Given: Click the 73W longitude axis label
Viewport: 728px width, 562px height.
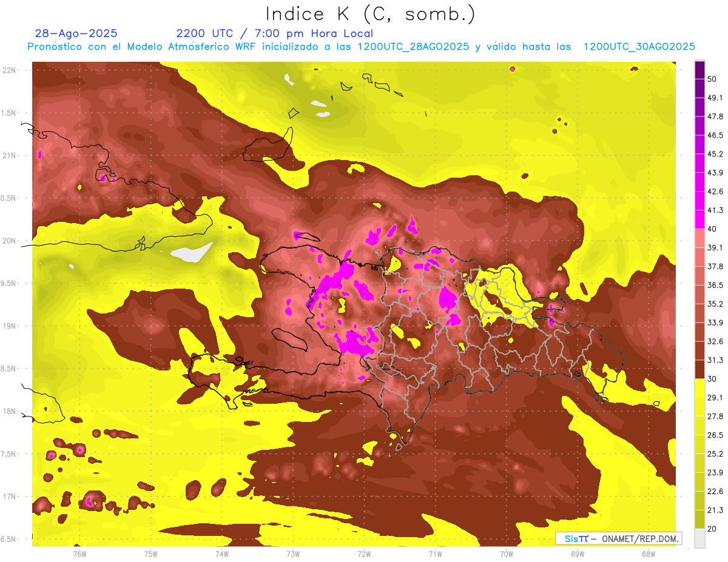Looking at the screenshot, I should pos(293,554).
